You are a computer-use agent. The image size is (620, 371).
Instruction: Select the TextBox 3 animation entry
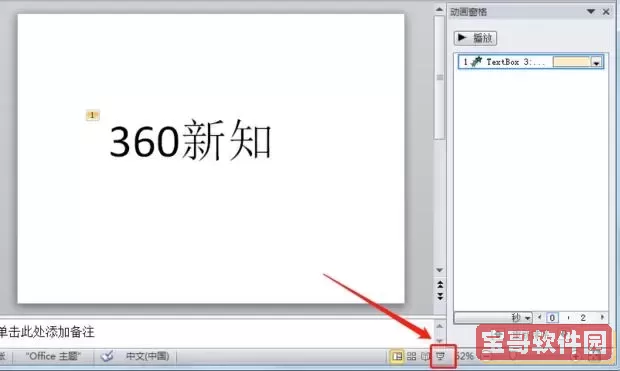click(x=531, y=62)
